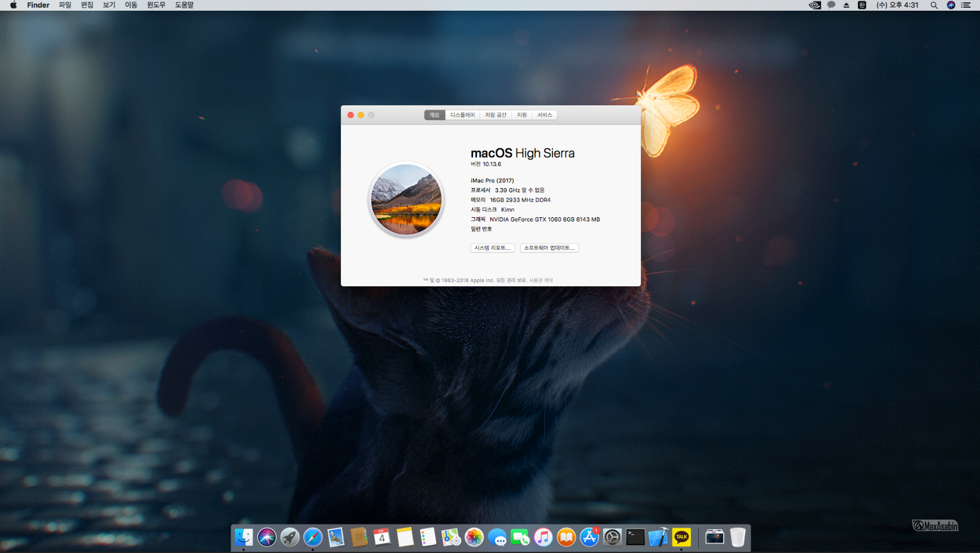Click the iMac Pro (2017) text

click(492, 180)
